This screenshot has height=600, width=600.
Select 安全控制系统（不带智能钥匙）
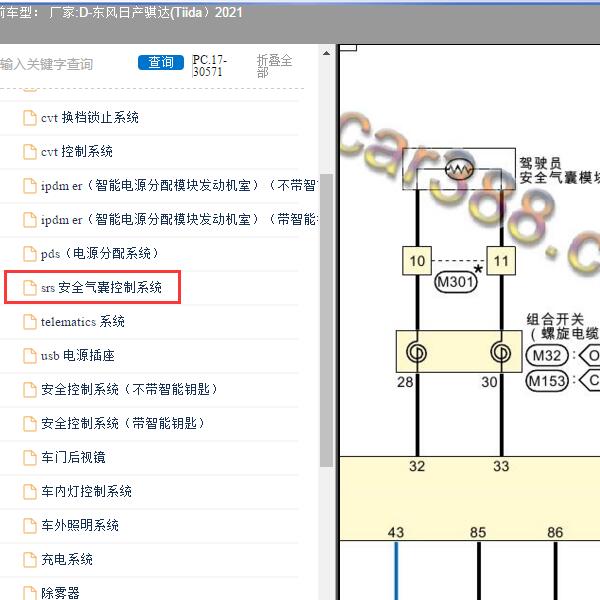tap(129, 390)
